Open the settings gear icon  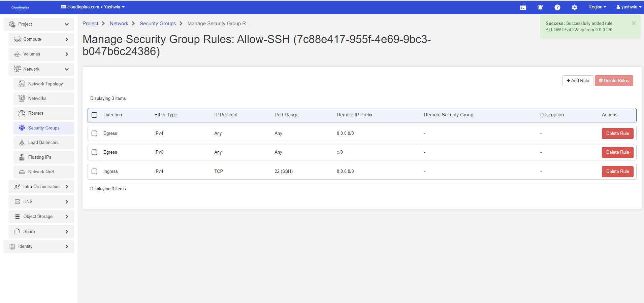click(574, 7)
